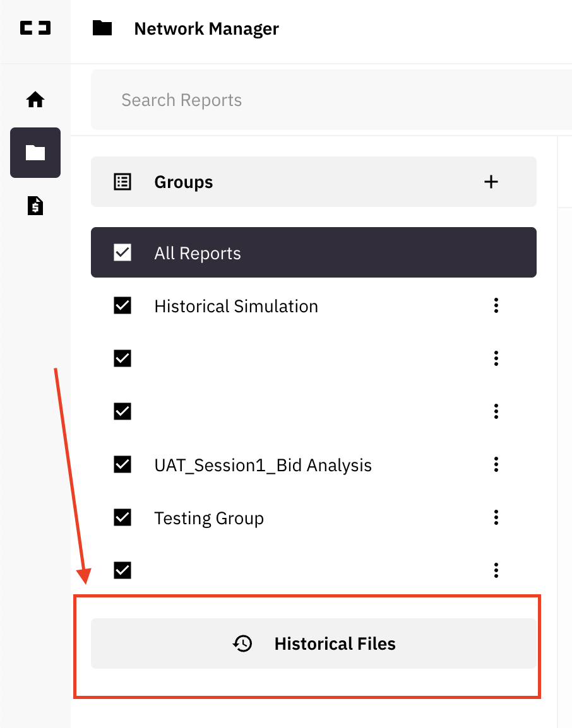The width and height of the screenshot is (572, 728).
Task: Click the history clock icon
Action: (242, 643)
